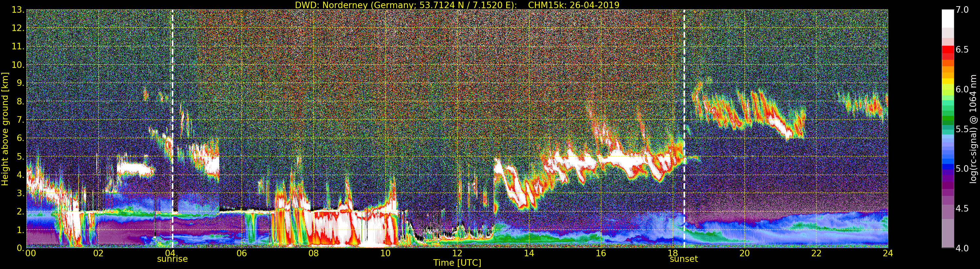
Task: Click the '10.' height axis tick
Action: coord(18,65)
